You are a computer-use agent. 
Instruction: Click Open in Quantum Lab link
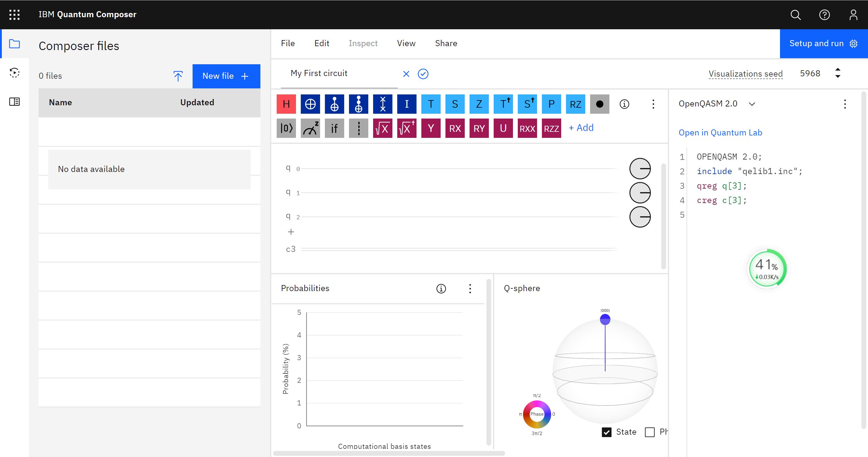[720, 132]
